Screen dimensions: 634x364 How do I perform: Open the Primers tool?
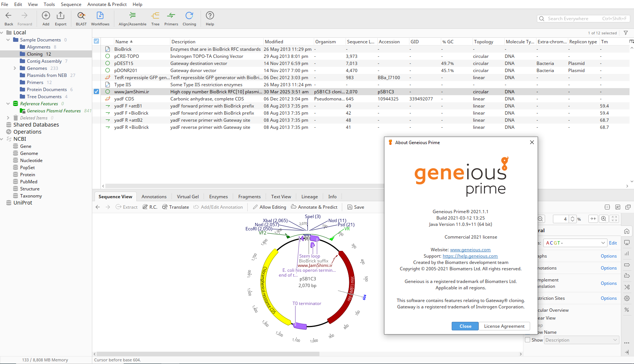point(171,18)
